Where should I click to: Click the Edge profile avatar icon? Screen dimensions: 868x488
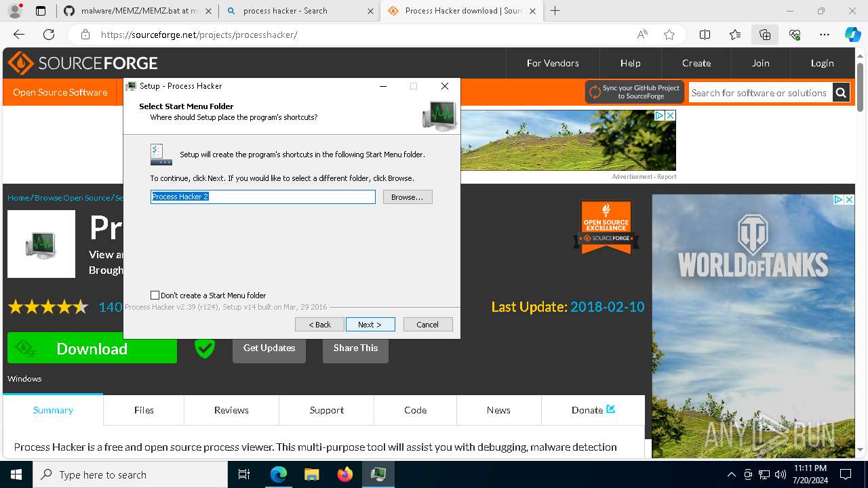click(16, 11)
